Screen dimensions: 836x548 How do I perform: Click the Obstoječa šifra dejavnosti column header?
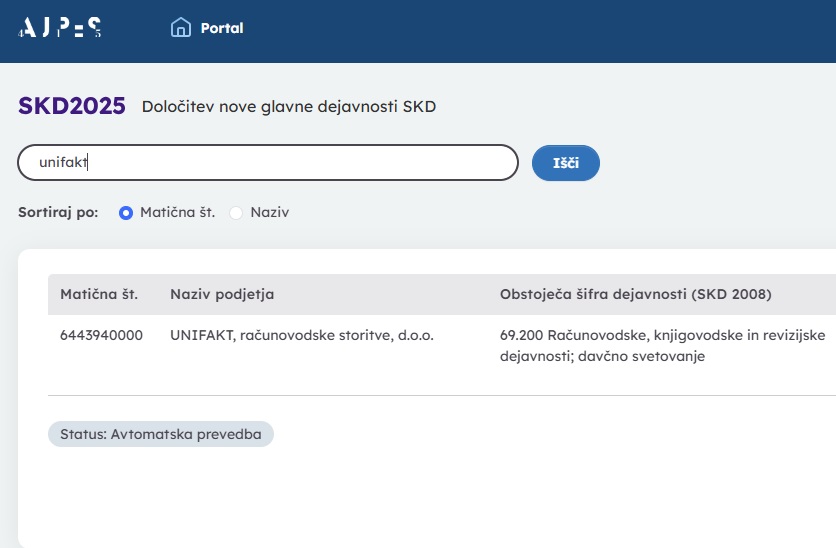tap(635, 294)
